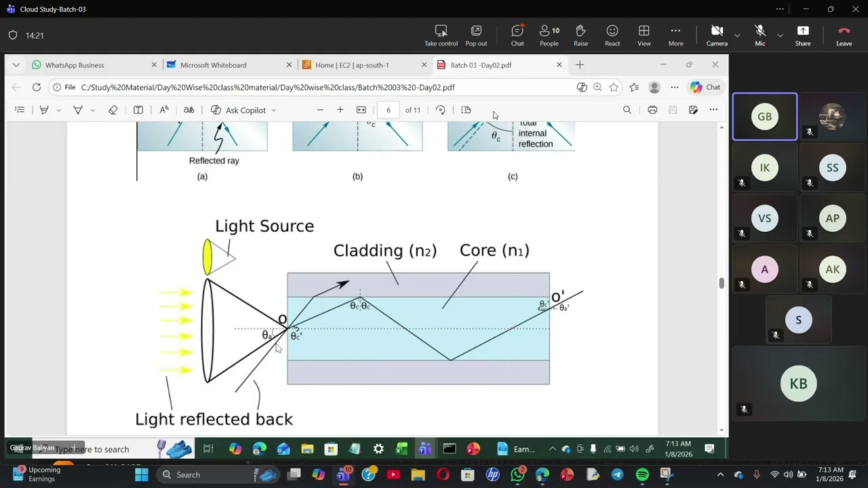Open browser Favorites list icon
This screenshot has width=868, height=488.
tap(634, 87)
